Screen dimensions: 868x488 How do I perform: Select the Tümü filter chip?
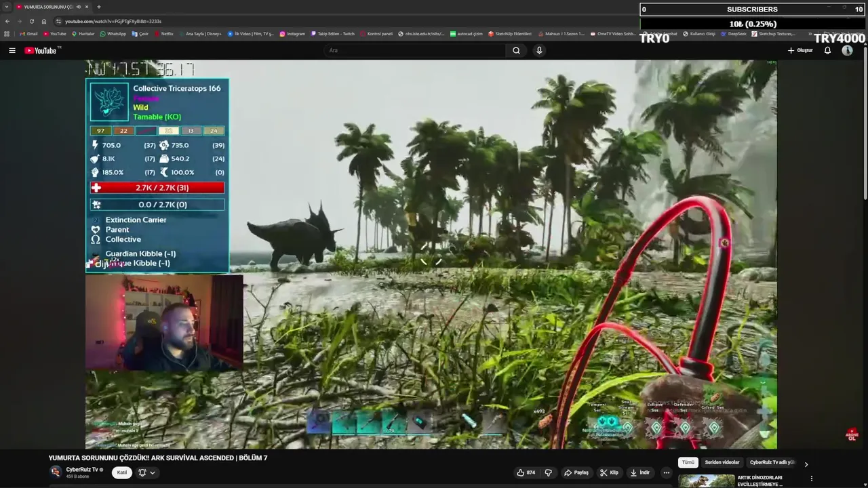[x=688, y=462]
